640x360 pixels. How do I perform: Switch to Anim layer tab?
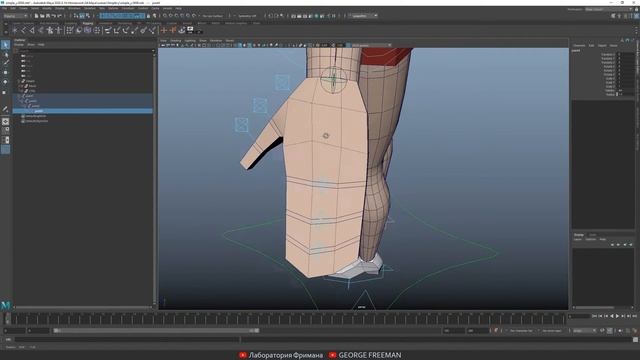pyautogui.click(x=592, y=235)
